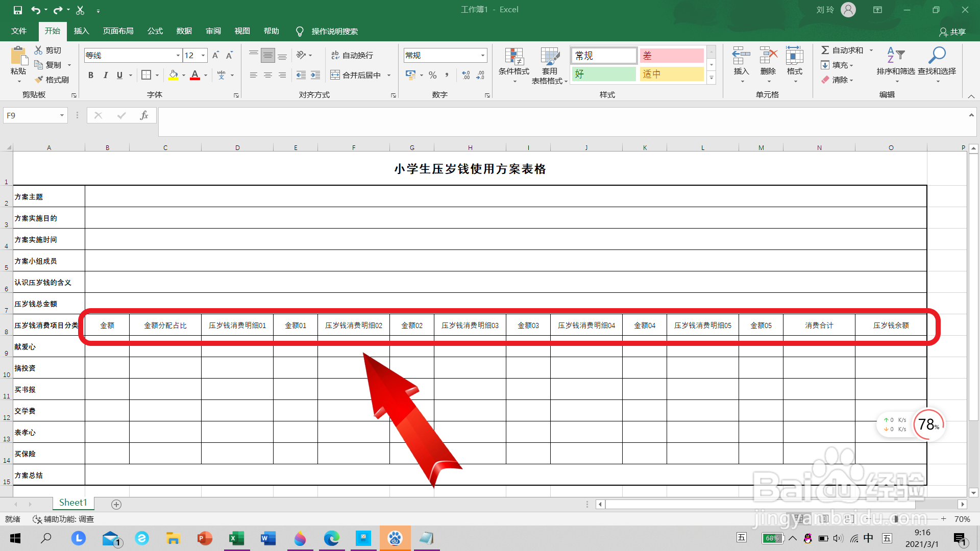This screenshot has height=551, width=980.
Task: Open the Fill (填充) dropdown
Action: click(x=837, y=65)
